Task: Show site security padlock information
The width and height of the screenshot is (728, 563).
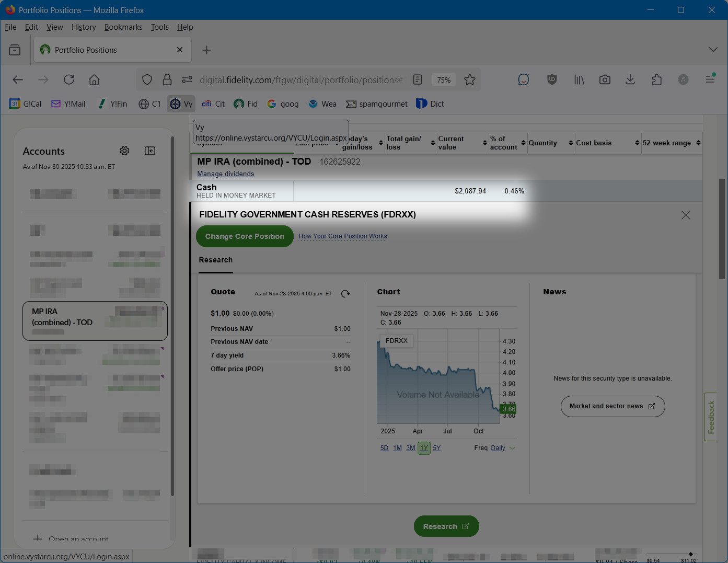Action: coord(167,79)
